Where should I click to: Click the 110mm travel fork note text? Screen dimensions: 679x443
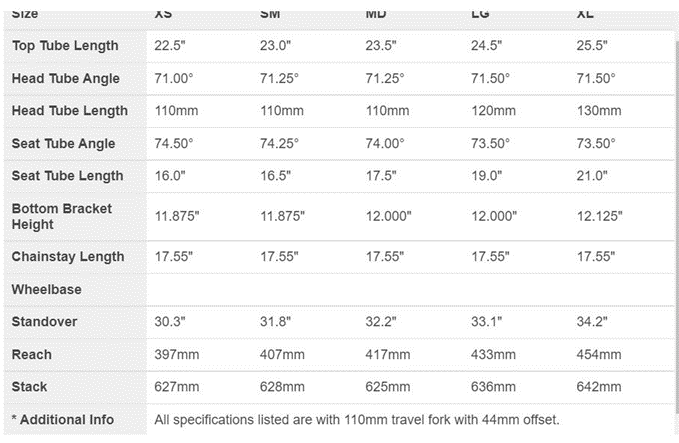[x=357, y=420]
